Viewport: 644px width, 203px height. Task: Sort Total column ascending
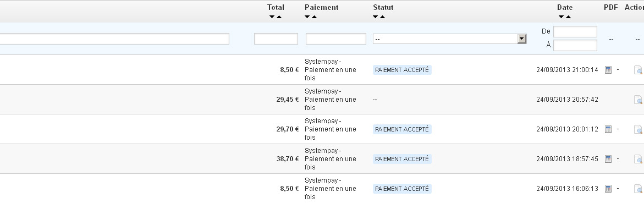pyautogui.click(x=279, y=17)
